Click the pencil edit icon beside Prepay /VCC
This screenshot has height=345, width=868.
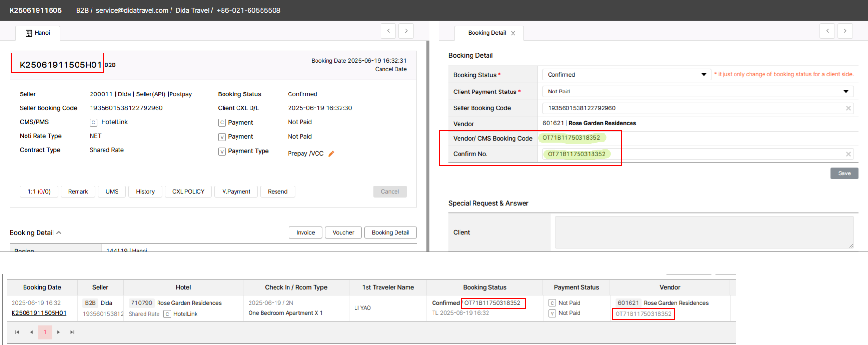tap(331, 154)
